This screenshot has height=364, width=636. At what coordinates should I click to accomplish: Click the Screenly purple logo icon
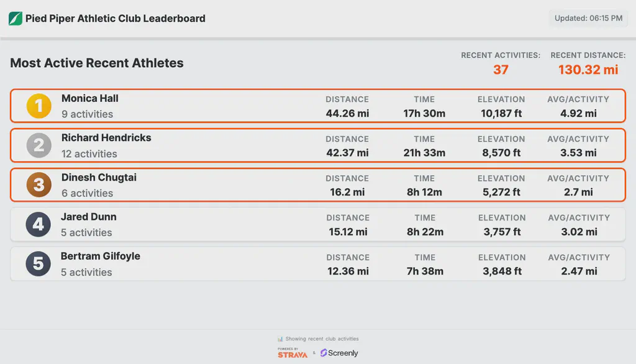click(324, 353)
